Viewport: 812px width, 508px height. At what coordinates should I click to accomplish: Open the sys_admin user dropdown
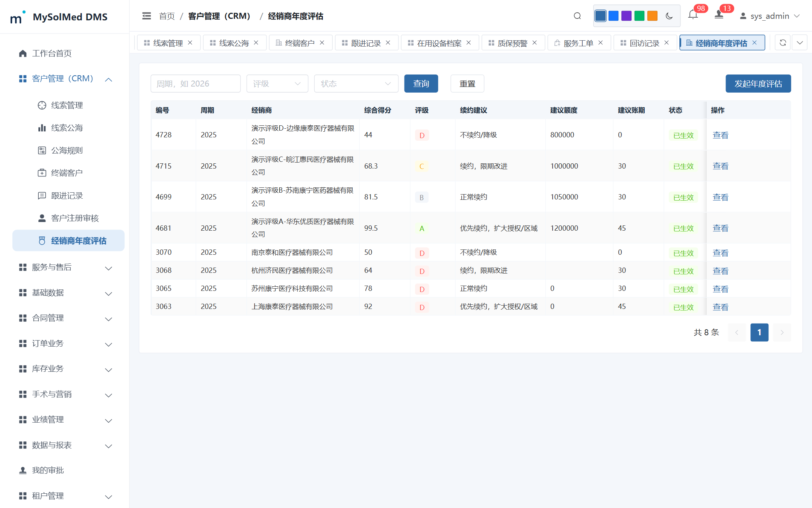[769, 16]
